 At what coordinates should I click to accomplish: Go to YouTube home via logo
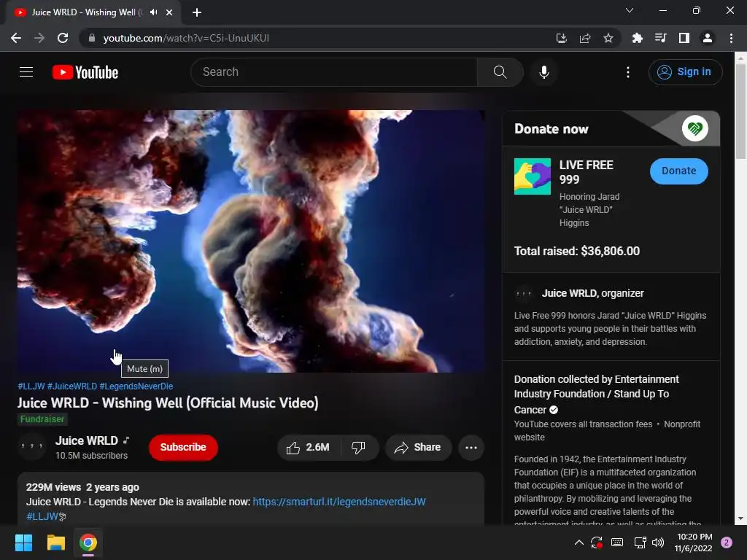[x=85, y=72]
